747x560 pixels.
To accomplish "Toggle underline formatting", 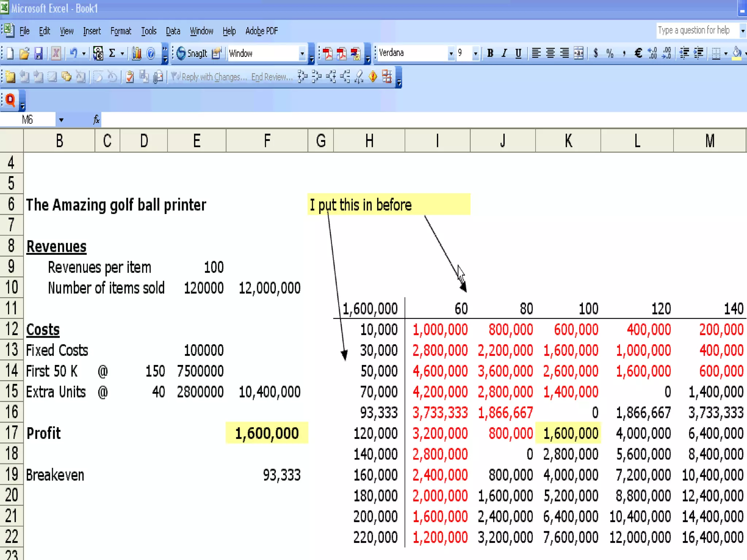I will (518, 53).
